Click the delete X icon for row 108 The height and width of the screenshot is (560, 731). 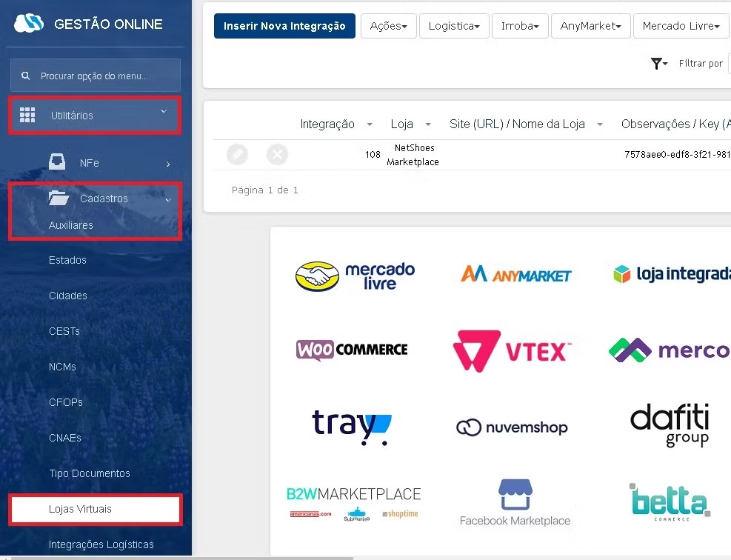277,154
